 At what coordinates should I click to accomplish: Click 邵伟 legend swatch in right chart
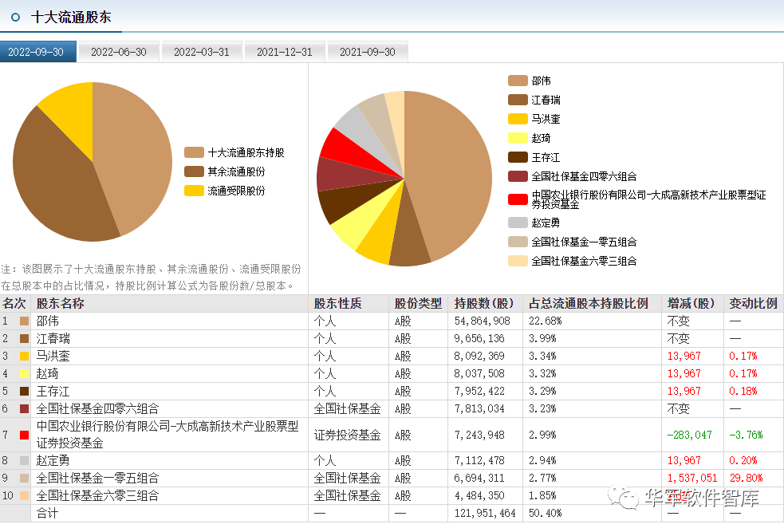[518, 81]
